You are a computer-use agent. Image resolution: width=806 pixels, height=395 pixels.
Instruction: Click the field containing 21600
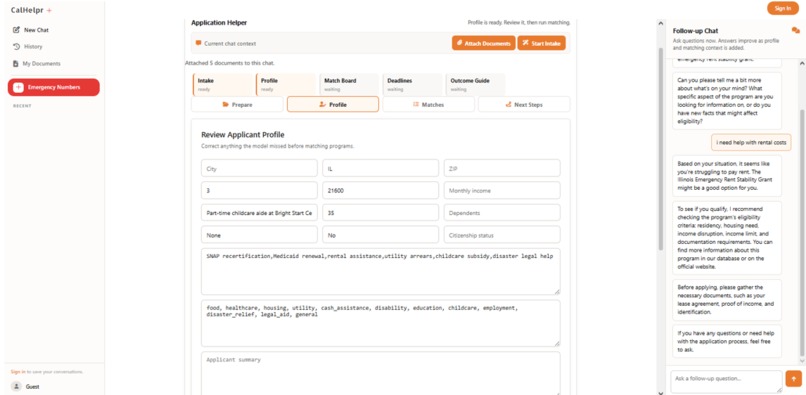click(380, 190)
